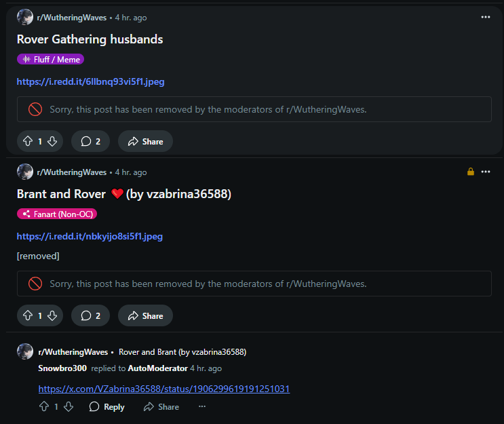This screenshot has height=424, width=504.
Task: Open comments on Brant and Rover post
Action: click(x=91, y=315)
